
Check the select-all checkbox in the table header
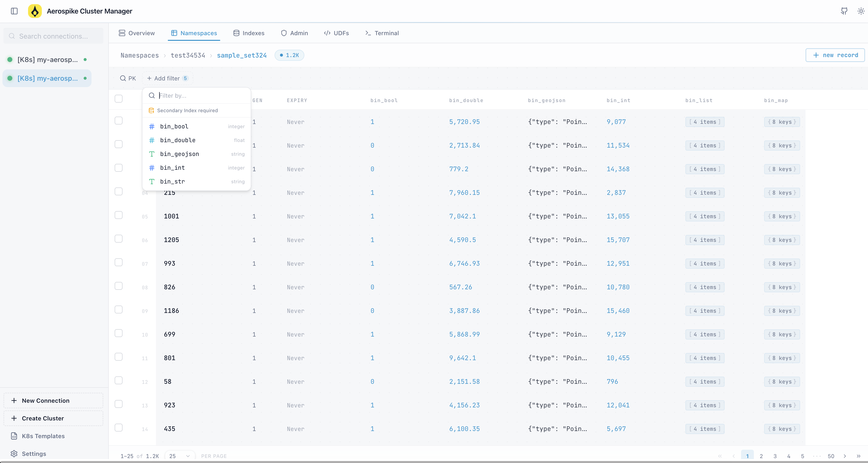[119, 99]
